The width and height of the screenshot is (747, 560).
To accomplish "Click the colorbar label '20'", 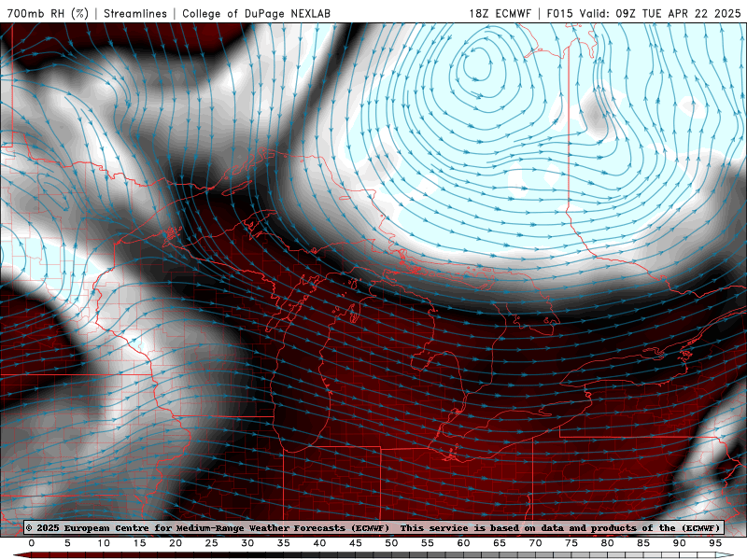I will tap(176, 543).
